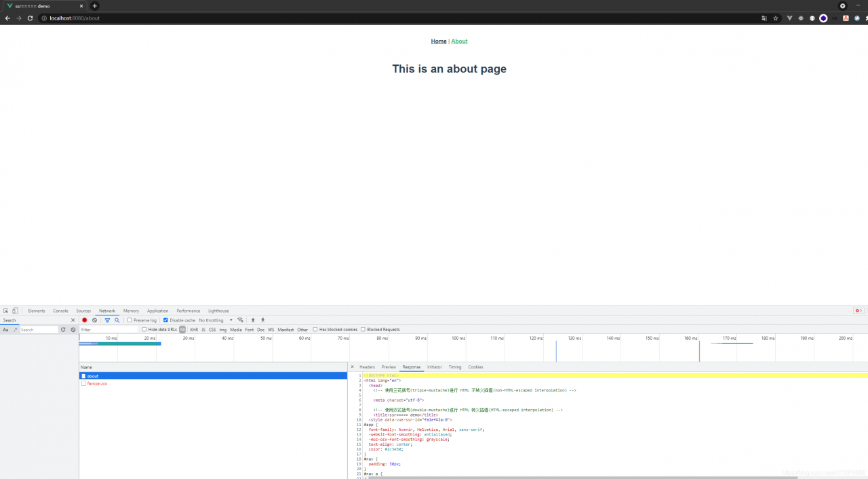The width and height of the screenshot is (868, 479).
Task: Clear the search results icon
Action: [73, 330]
